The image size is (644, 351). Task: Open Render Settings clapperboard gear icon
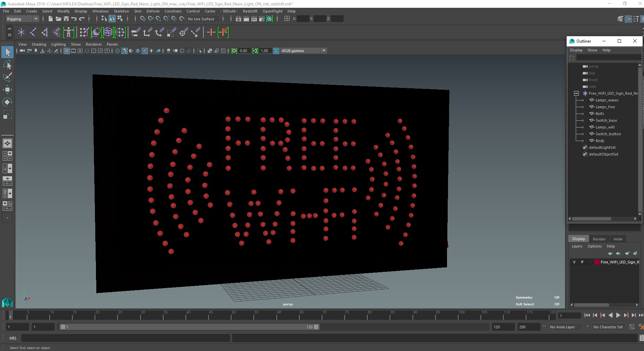pos(262,19)
